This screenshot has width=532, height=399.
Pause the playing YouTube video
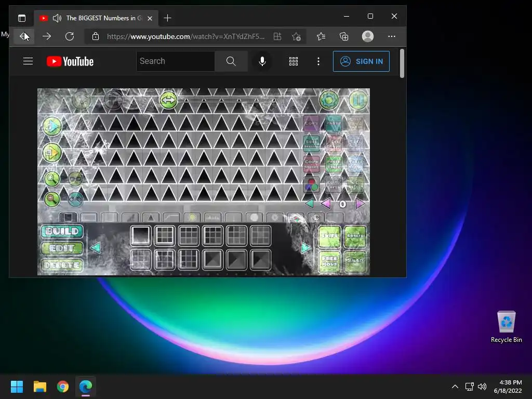click(x=204, y=181)
